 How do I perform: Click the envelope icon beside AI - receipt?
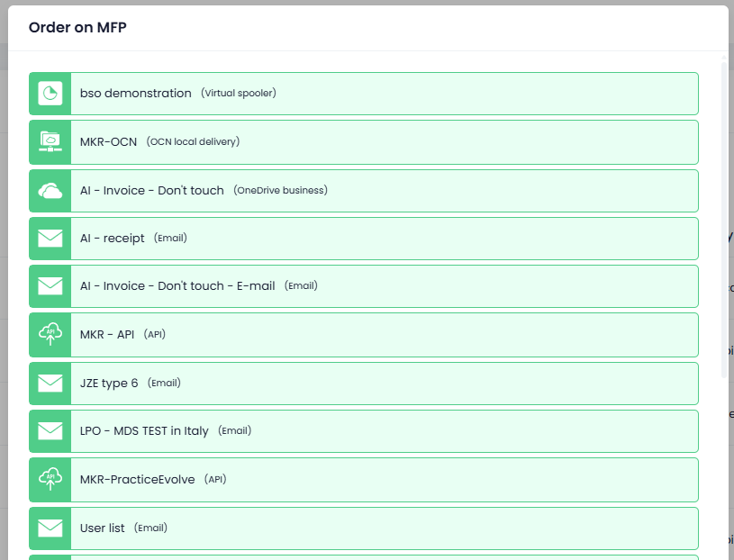(x=50, y=239)
